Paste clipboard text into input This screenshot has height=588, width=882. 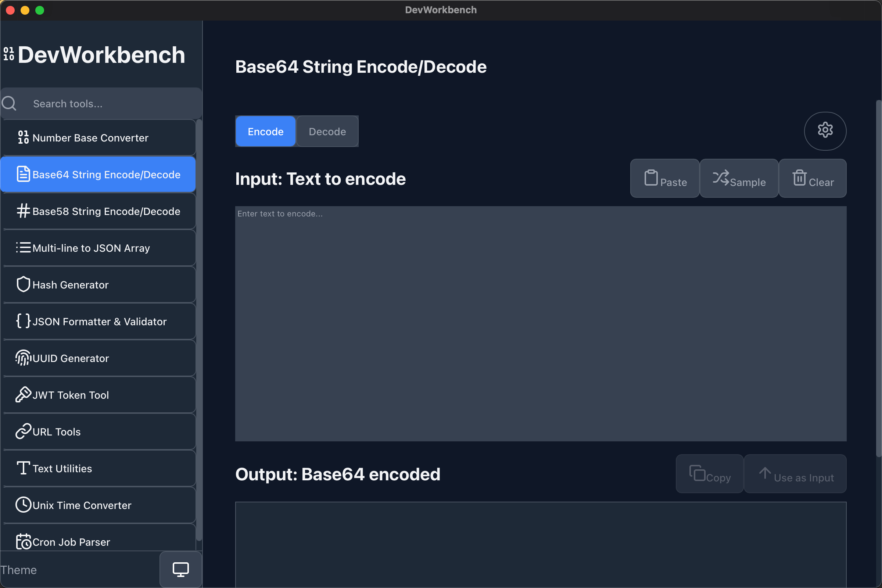(665, 178)
